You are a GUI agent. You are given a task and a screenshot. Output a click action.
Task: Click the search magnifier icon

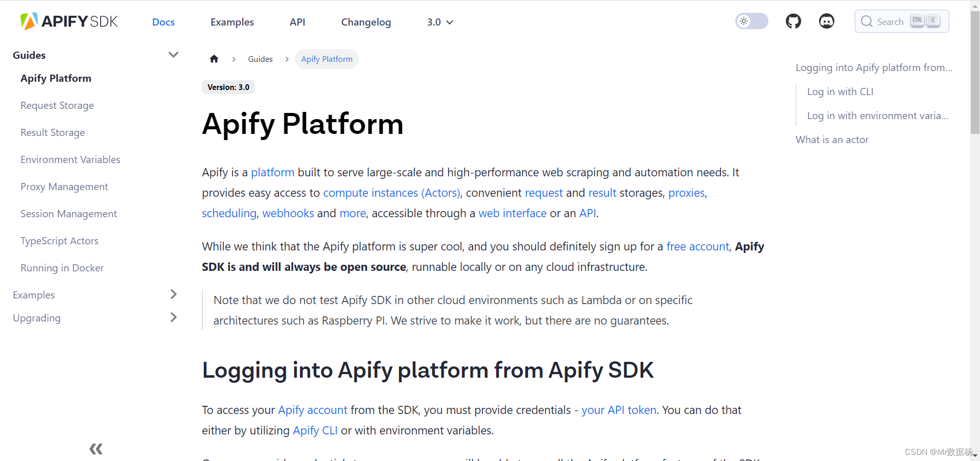867,21
